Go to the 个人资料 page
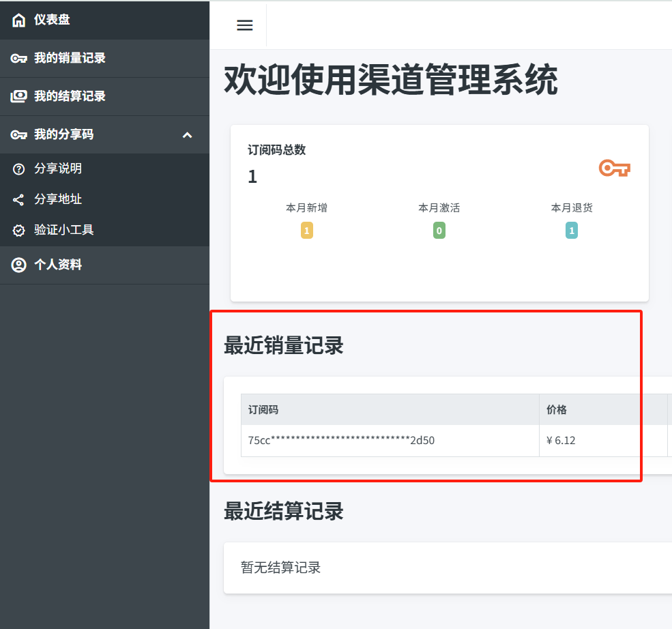 click(58, 265)
